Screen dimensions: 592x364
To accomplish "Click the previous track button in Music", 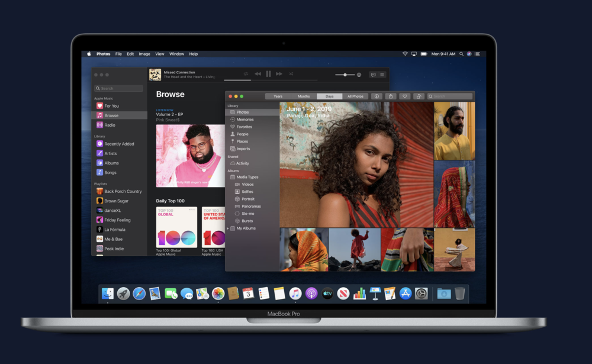I will (x=258, y=74).
